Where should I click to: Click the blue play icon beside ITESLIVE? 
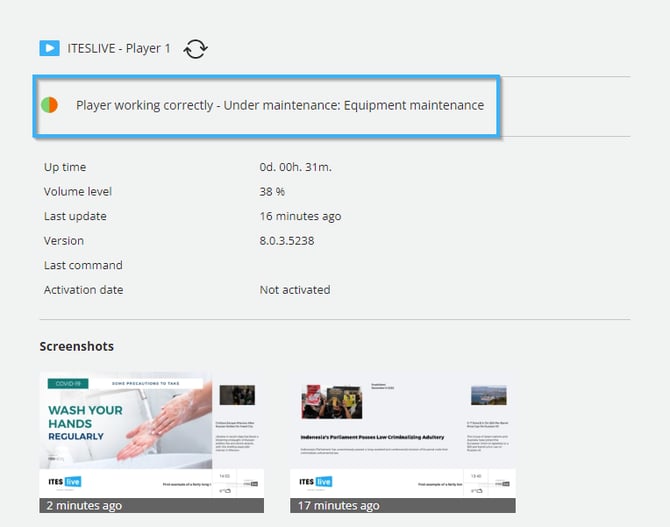tap(49, 48)
